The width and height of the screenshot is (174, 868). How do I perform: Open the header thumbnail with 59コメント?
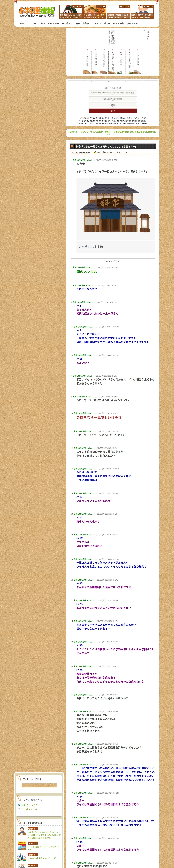pyautogui.click(x=95, y=12)
